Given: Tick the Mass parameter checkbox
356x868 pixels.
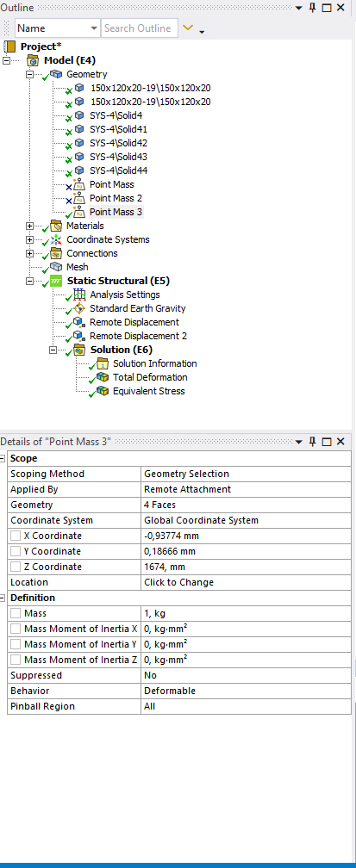Looking at the screenshot, I should pyautogui.click(x=16, y=613).
